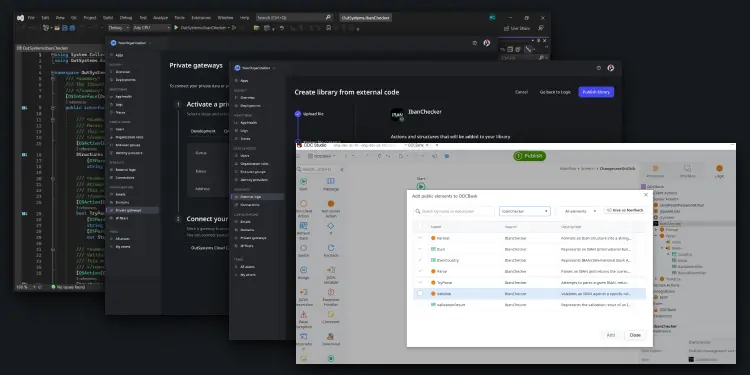
Task: Click the user avatar in Create library header
Action: click(611, 68)
